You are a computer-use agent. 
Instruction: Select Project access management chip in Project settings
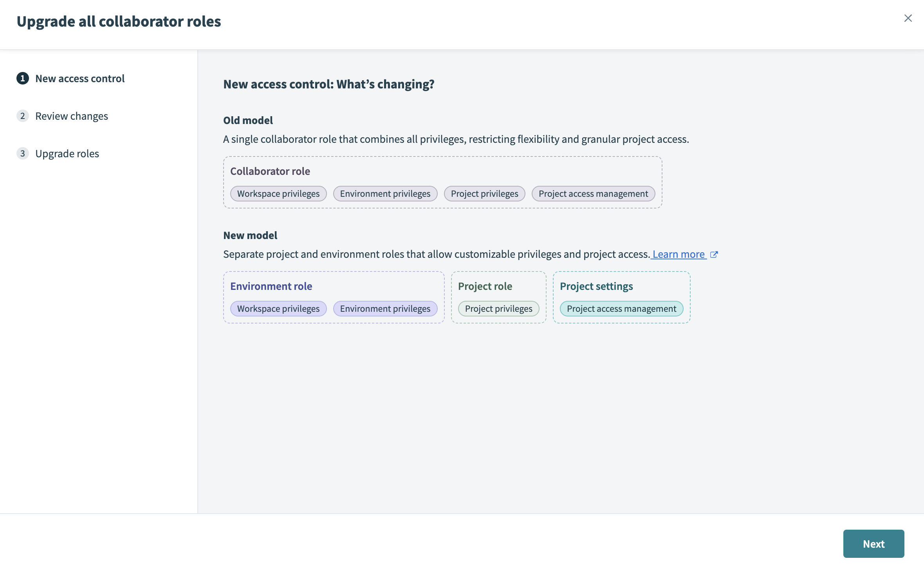[x=621, y=309]
